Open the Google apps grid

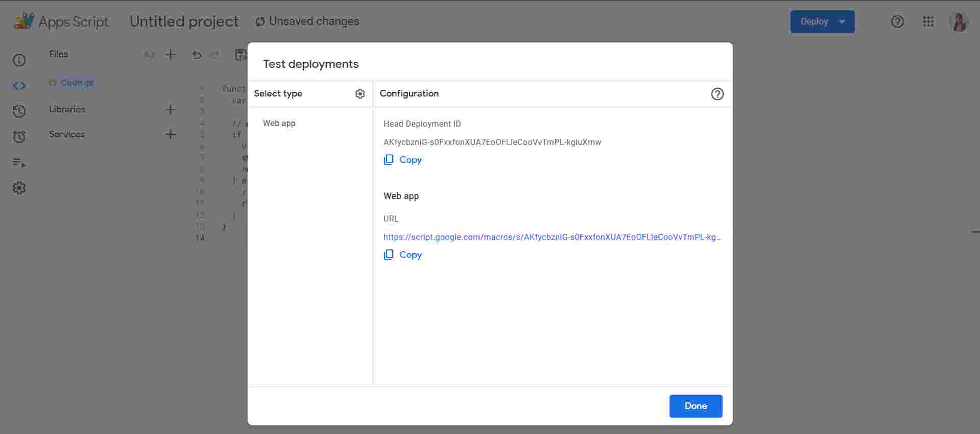pyautogui.click(x=928, y=21)
